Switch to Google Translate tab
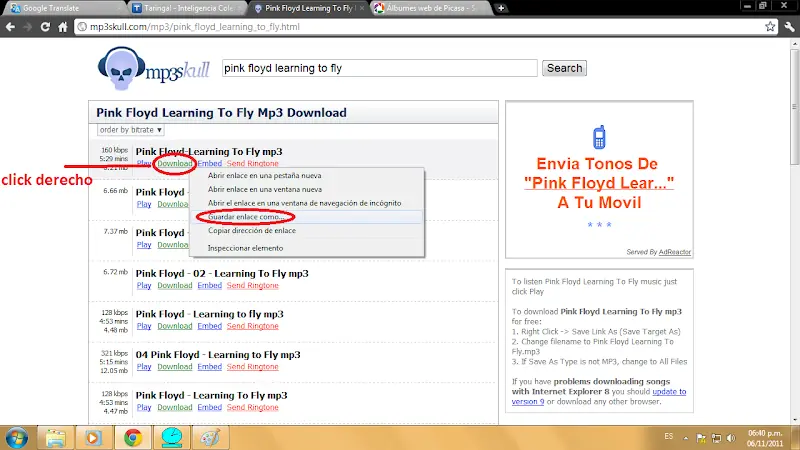 (64, 8)
